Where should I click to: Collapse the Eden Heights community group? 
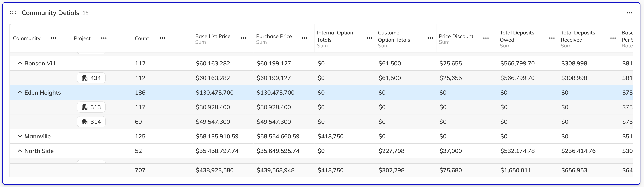[x=20, y=92]
